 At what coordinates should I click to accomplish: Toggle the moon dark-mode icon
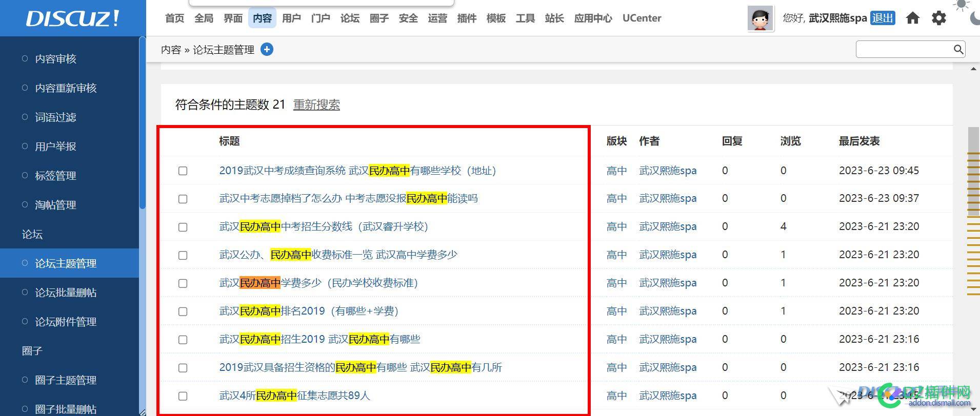975,19
